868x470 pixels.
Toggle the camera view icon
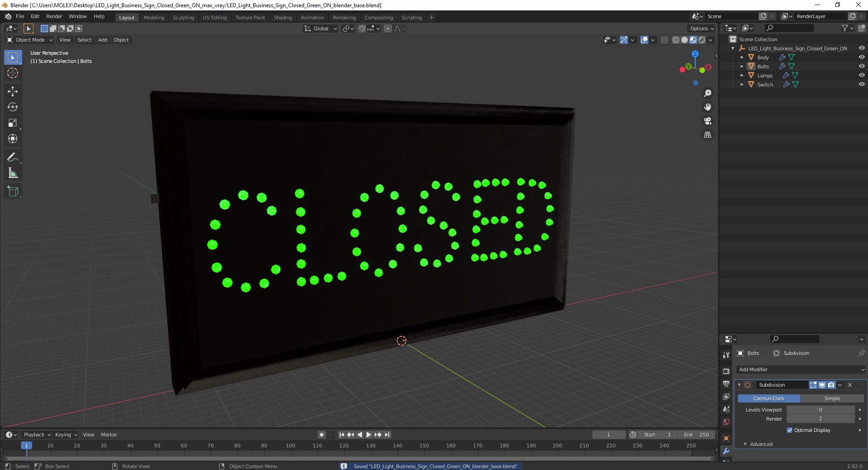[x=708, y=121]
